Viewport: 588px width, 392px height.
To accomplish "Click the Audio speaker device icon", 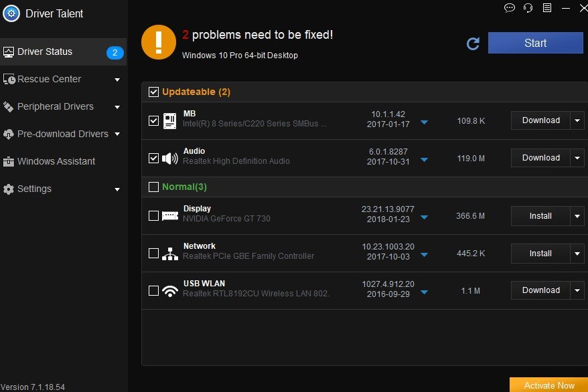I will [170, 159].
